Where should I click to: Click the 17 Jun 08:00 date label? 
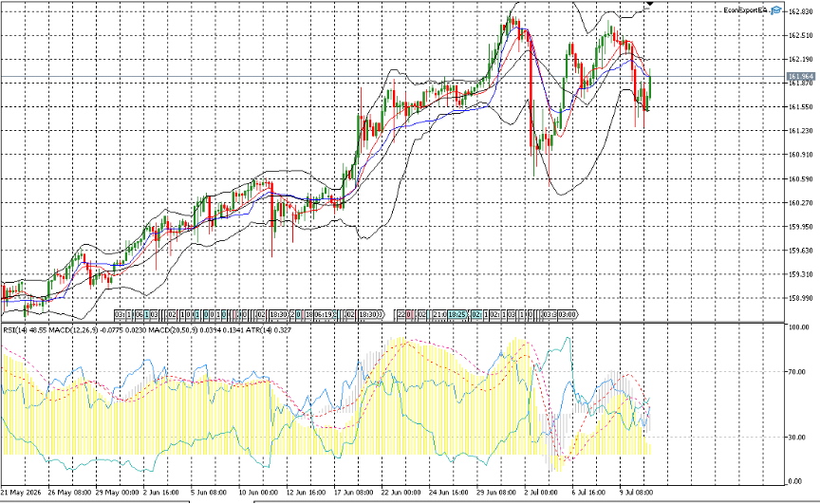tap(353, 493)
